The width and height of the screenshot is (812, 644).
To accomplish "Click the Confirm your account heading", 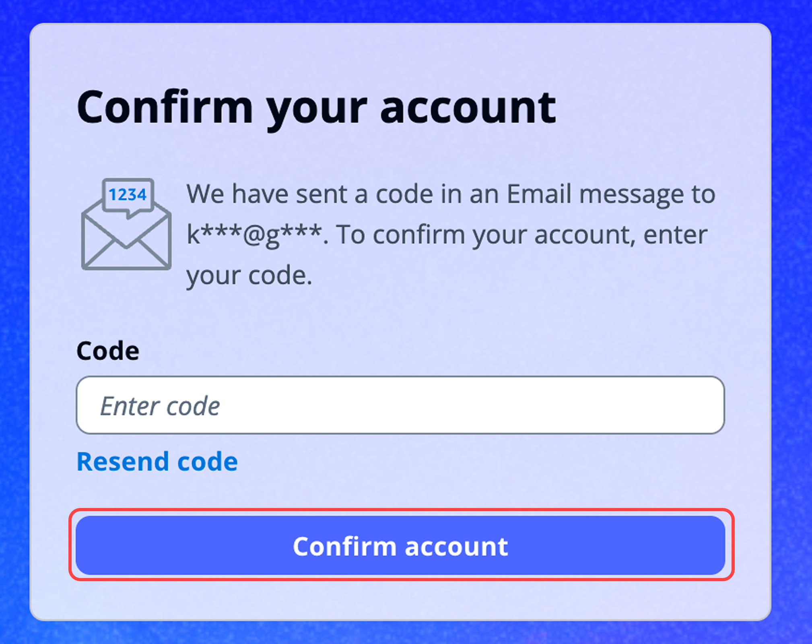I will [x=317, y=106].
